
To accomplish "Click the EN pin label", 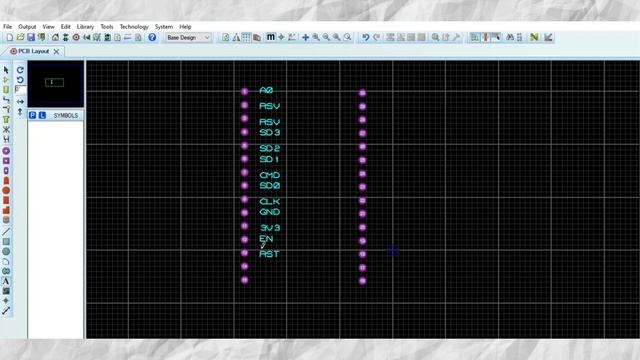I will pos(266,238).
